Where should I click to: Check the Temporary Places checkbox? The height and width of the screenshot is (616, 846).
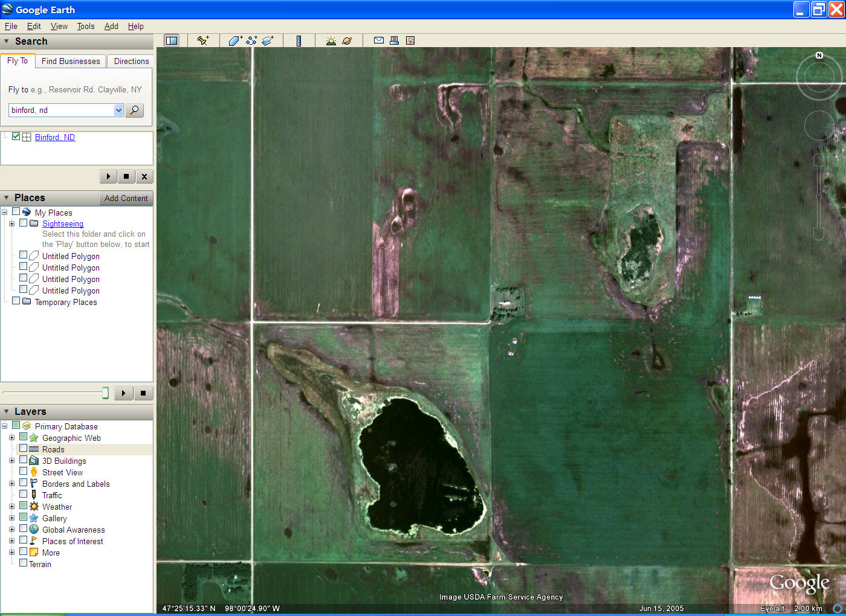[16, 301]
